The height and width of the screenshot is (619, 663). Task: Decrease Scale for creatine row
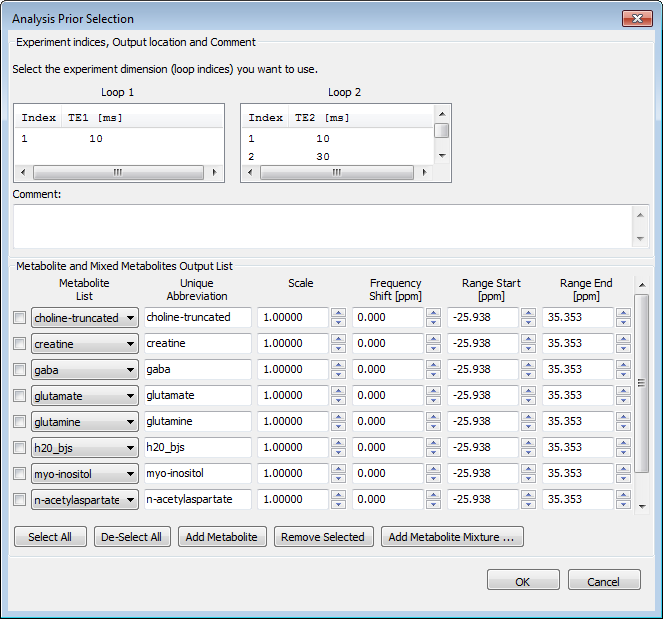tap(338, 348)
